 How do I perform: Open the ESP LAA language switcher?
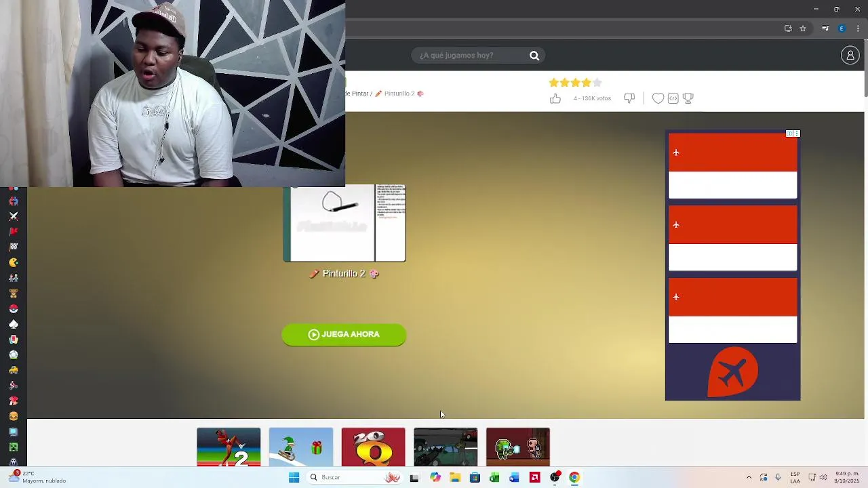[x=795, y=477]
